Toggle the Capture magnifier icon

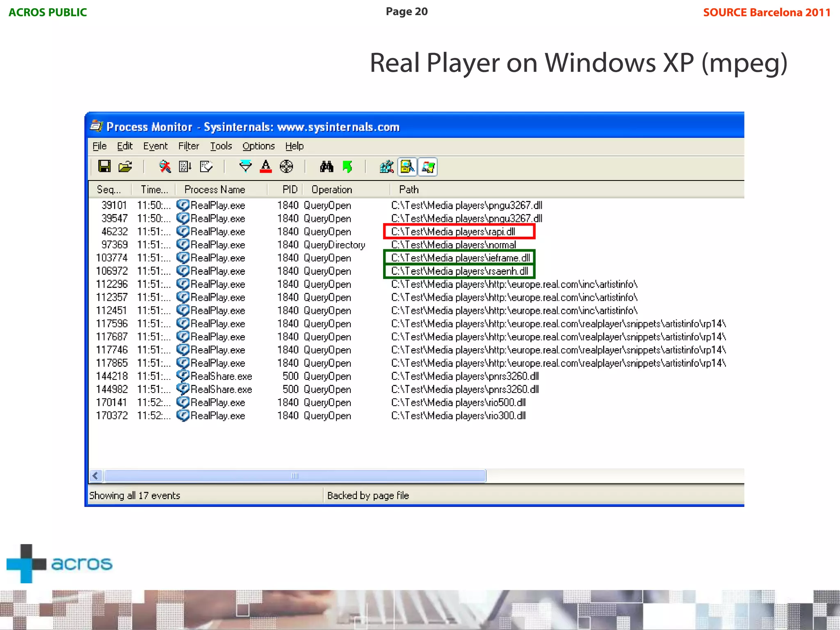tap(164, 167)
